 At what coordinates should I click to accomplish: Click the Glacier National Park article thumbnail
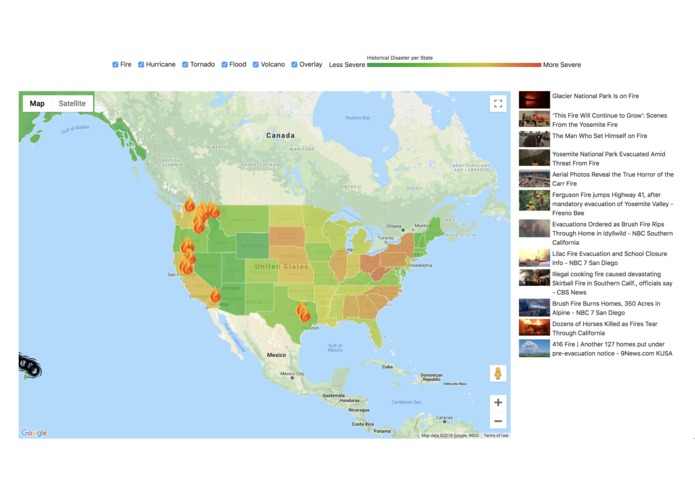(534, 100)
